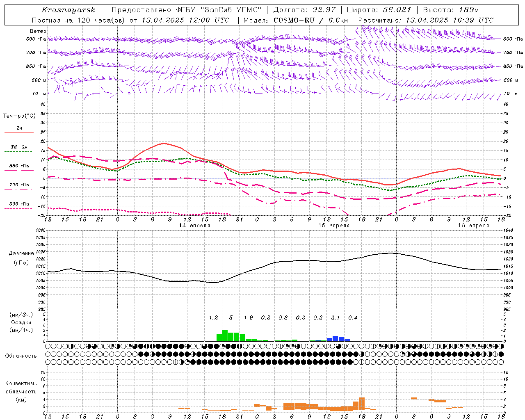The width and height of the screenshot is (525, 420).
Task: Click the Рассчитано 13.04.2025 16:39 UTC timestamp
Action: 426,20
